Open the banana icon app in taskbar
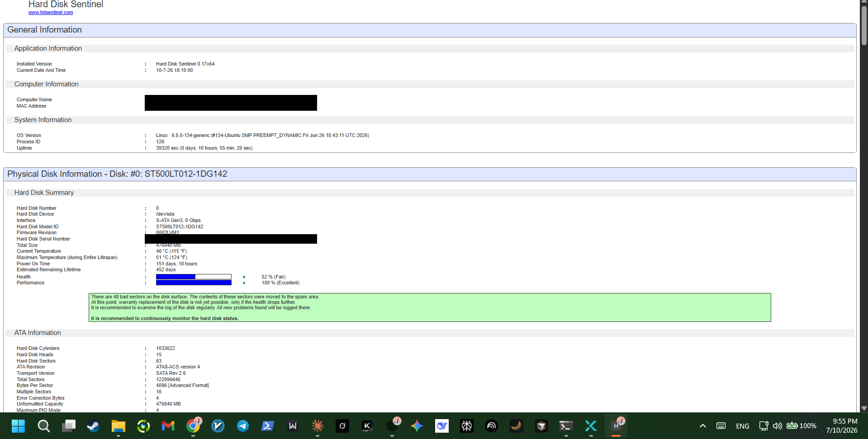 [517, 426]
